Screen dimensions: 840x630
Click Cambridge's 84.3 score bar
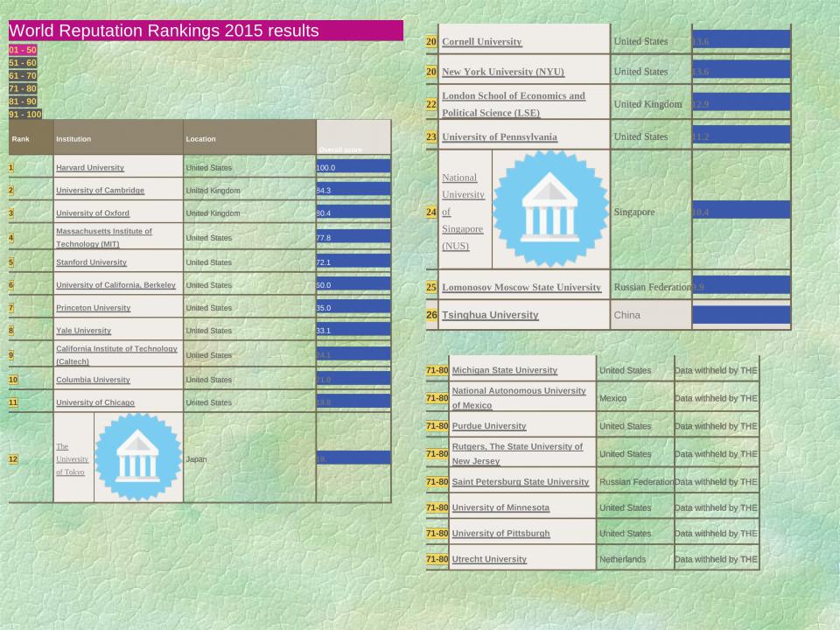[x=353, y=189]
